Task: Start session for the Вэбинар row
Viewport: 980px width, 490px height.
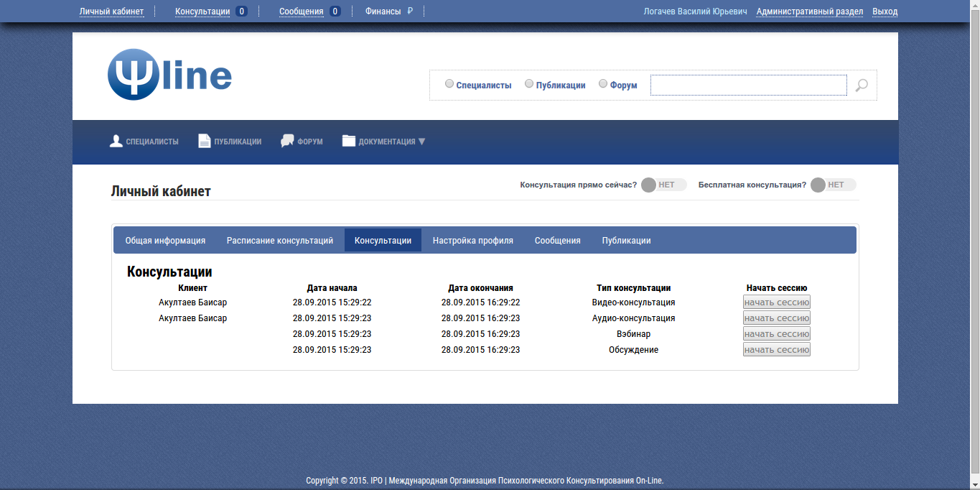Action: (776, 334)
